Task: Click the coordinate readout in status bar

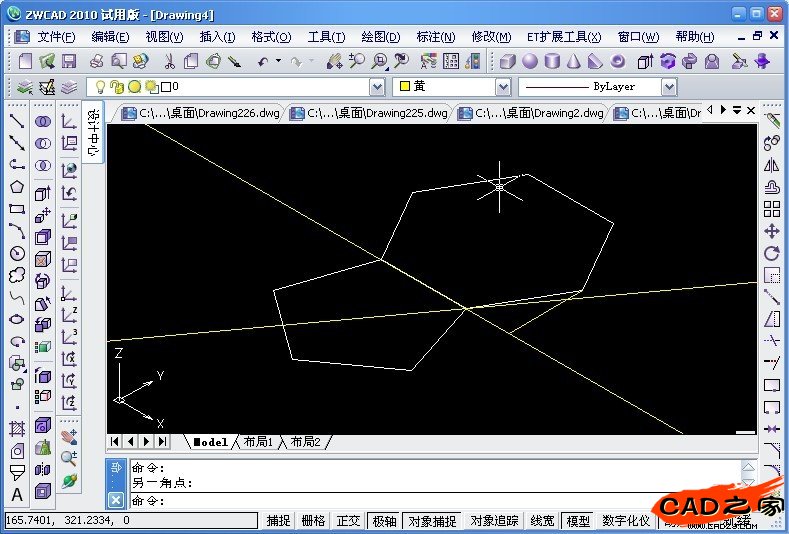Action: coord(131,520)
